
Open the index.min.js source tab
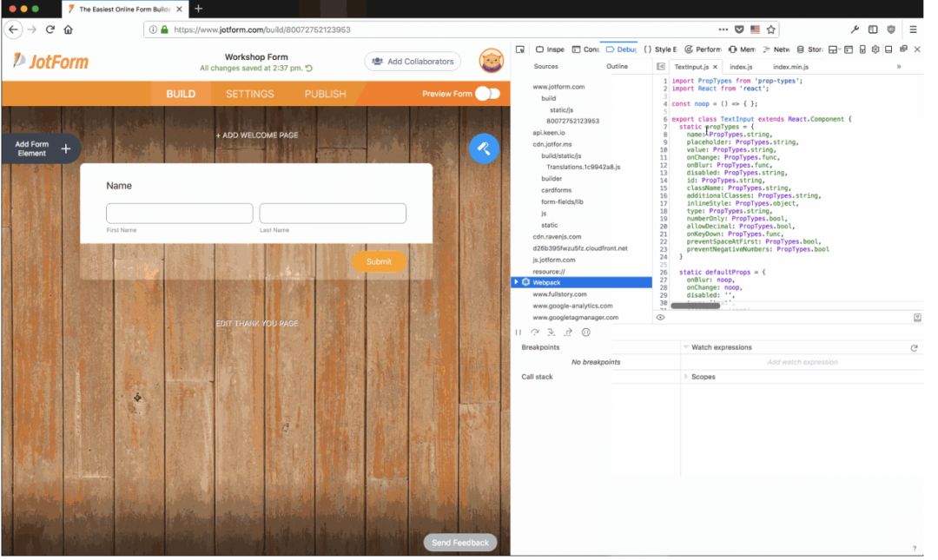[x=789, y=67]
